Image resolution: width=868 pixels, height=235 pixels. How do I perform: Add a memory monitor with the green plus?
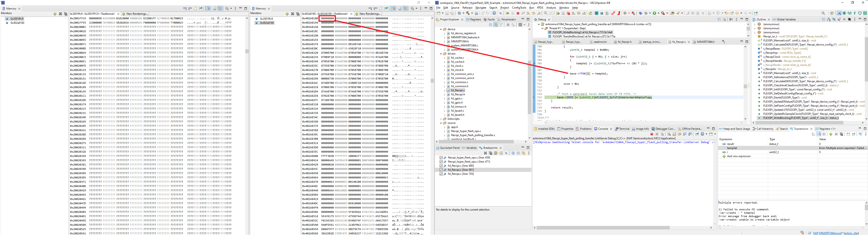pyautogui.click(x=287, y=14)
